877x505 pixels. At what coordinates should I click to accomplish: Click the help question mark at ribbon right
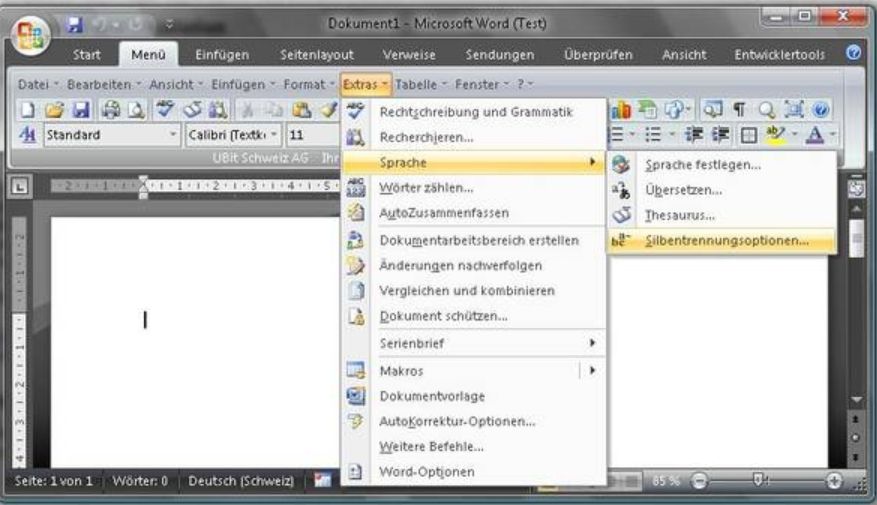click(854, 53)
